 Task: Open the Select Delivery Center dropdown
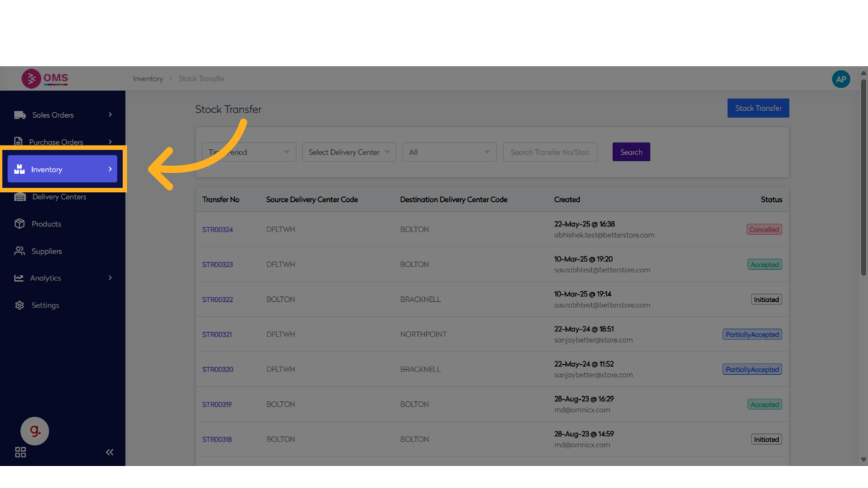pyautogui.click(x=349, y=152)
